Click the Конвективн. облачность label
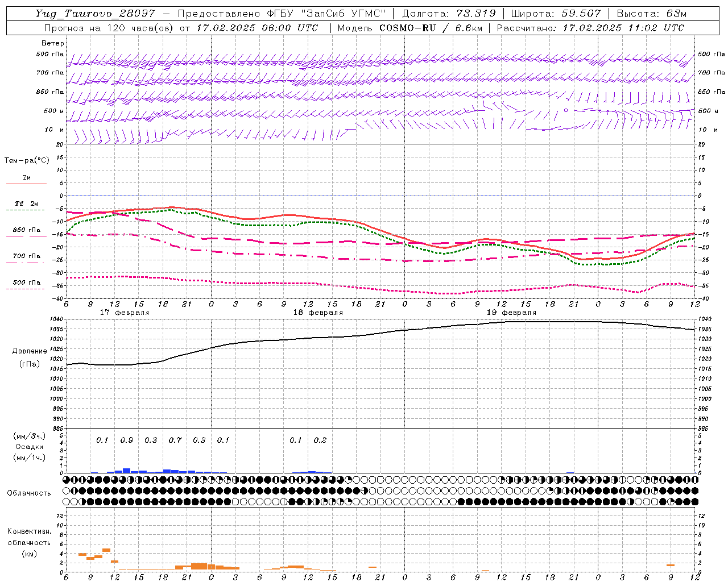 30,537
